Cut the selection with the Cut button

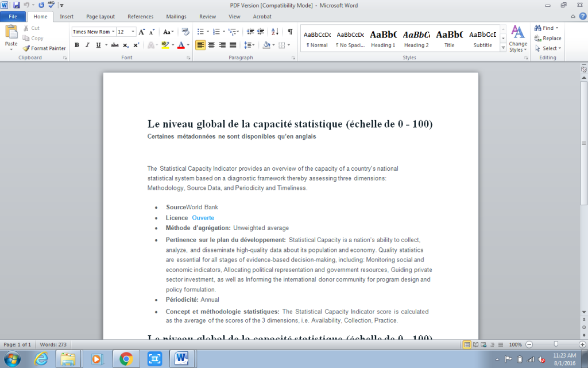point(31,28)
